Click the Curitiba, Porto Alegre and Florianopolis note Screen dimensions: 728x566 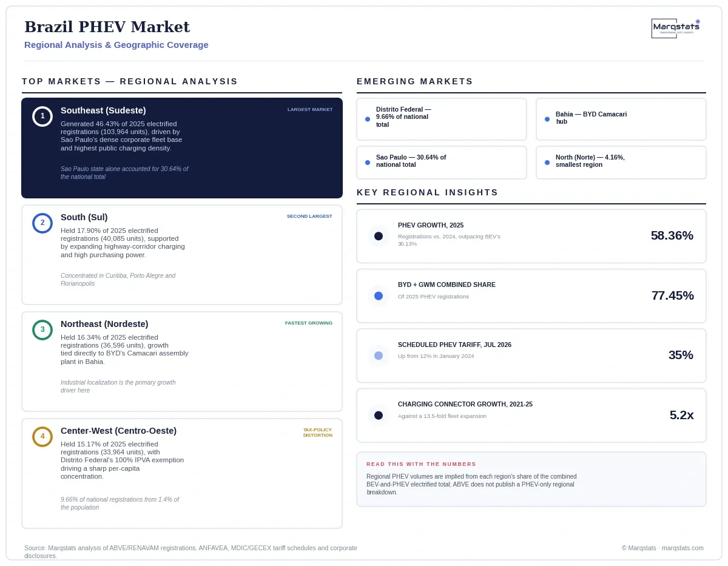coord(118,280)
